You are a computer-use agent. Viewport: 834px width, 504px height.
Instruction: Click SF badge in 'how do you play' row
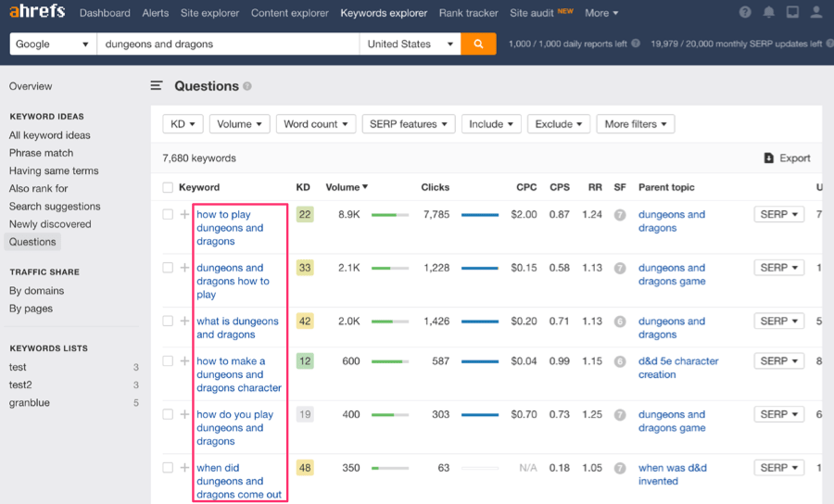point(620,415)
